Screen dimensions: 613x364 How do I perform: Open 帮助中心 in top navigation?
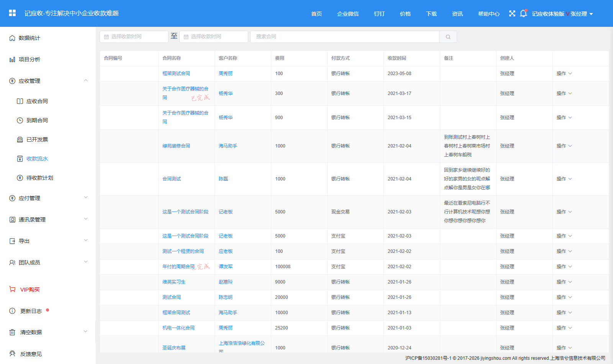[x=489, y=14]
